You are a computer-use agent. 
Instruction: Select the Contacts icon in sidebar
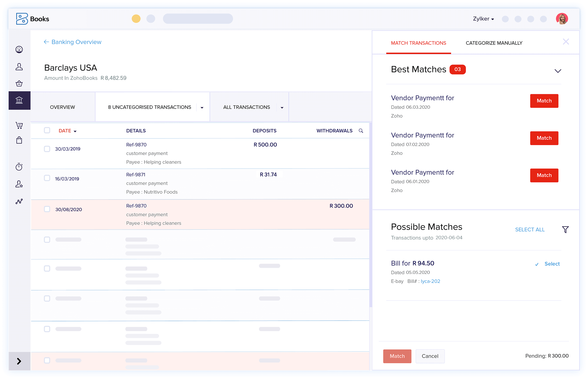[x=19, y=66]
